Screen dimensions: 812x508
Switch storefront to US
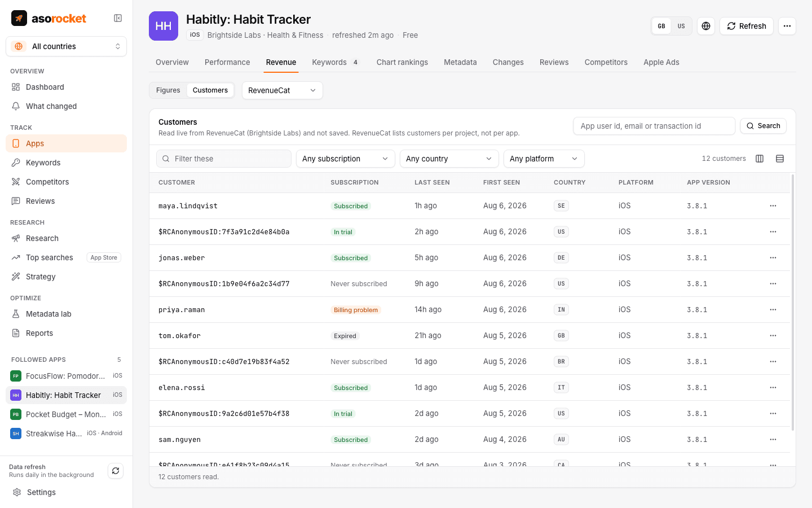[681, 26]
